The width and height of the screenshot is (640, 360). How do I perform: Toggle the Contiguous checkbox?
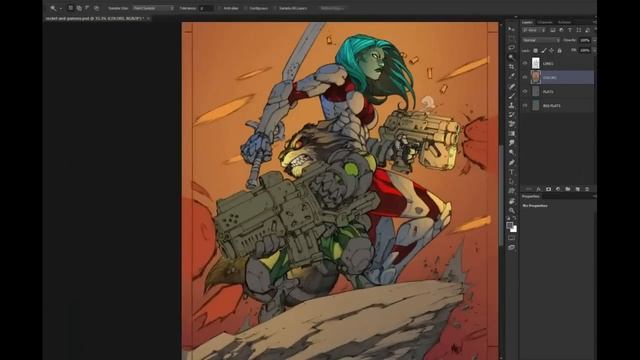[x=246, y=8]
